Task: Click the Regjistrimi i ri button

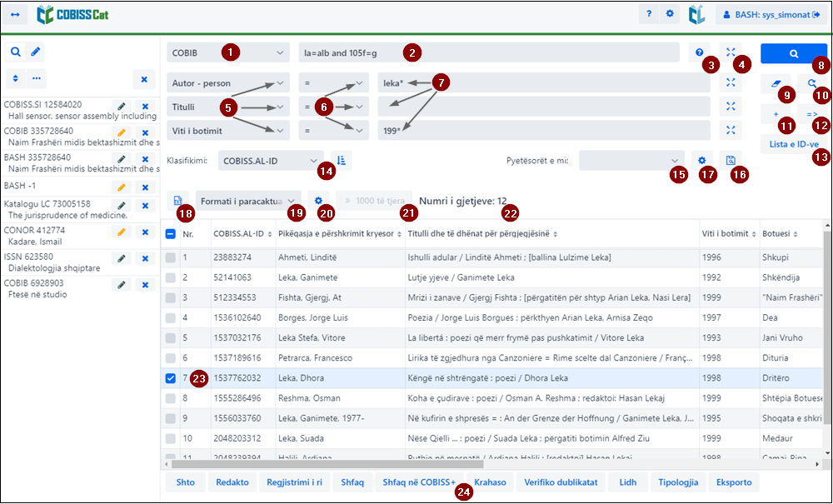Action: pos(294,482)
